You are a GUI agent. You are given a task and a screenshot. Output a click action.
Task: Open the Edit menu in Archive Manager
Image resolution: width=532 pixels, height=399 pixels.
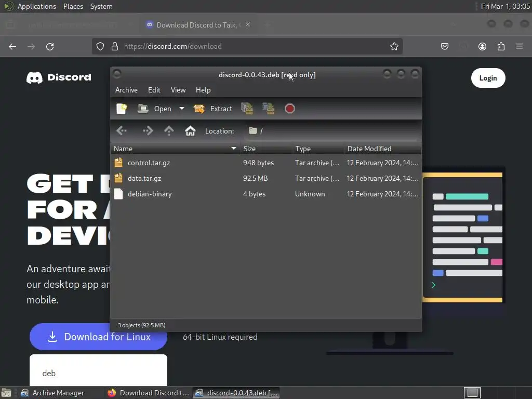(154, 90)
